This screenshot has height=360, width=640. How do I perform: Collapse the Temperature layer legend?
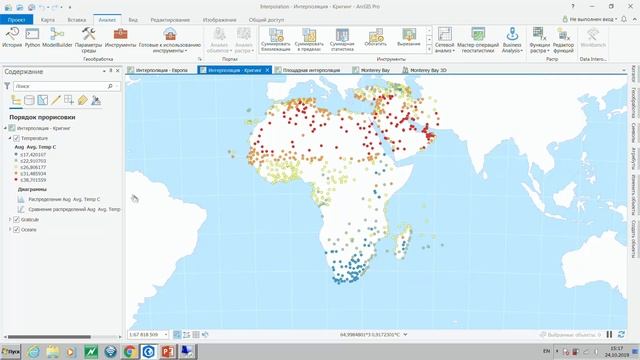click(10, 138)
